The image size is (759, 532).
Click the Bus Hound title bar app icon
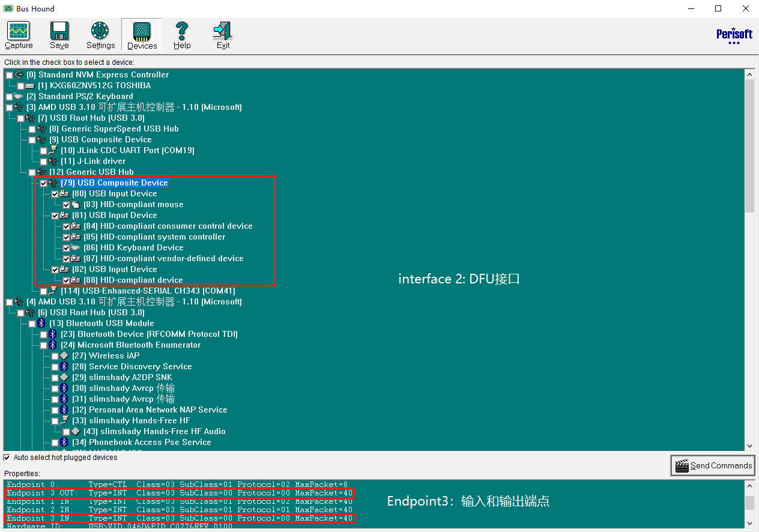point(8,8)
